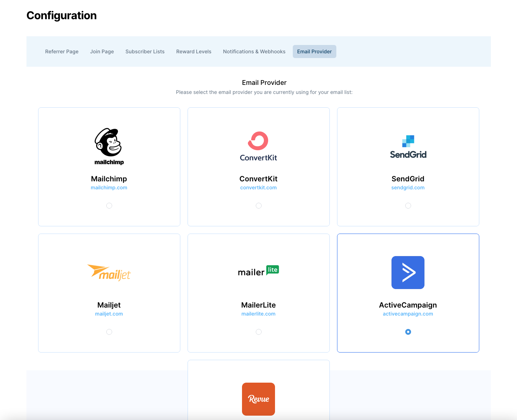
Task: Click the MailerLite card title
Action: 258,305
